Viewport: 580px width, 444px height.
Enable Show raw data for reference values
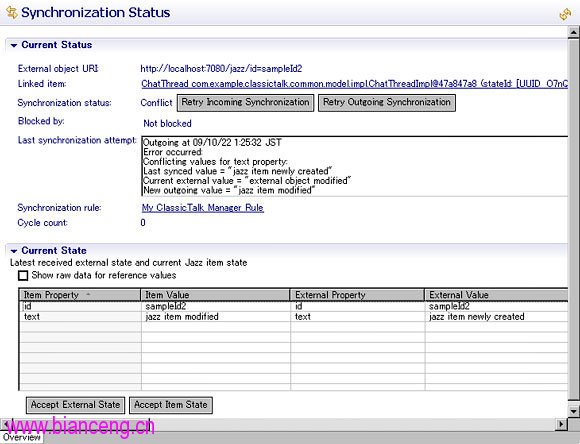tap(23, 276)
